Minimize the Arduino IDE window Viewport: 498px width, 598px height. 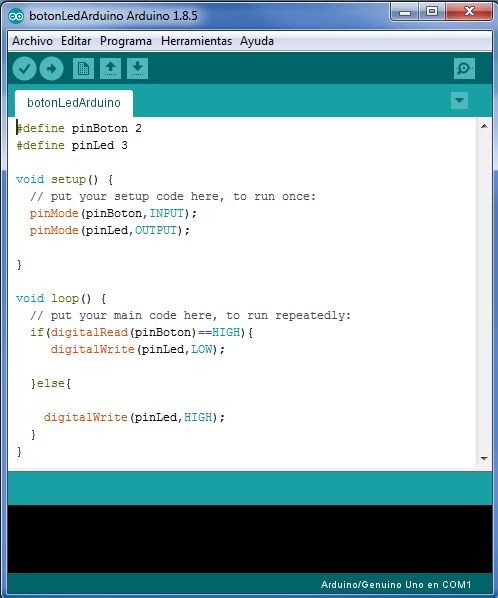point(405,12)
